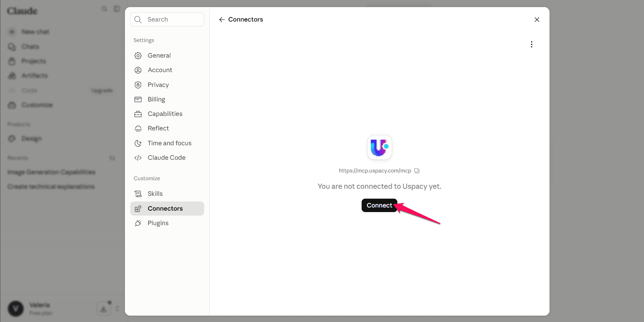
Task: Select the Billing card item
Action: pos(167,99)
